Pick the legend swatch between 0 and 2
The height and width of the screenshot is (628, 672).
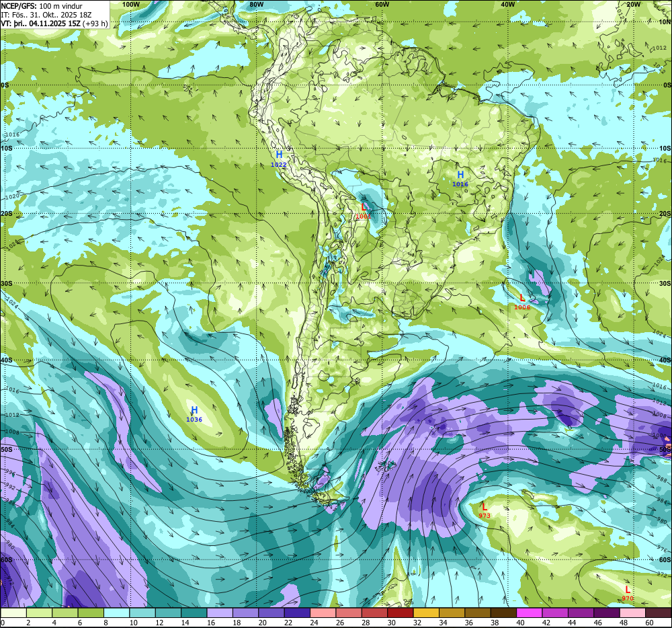tap(13, 613)
